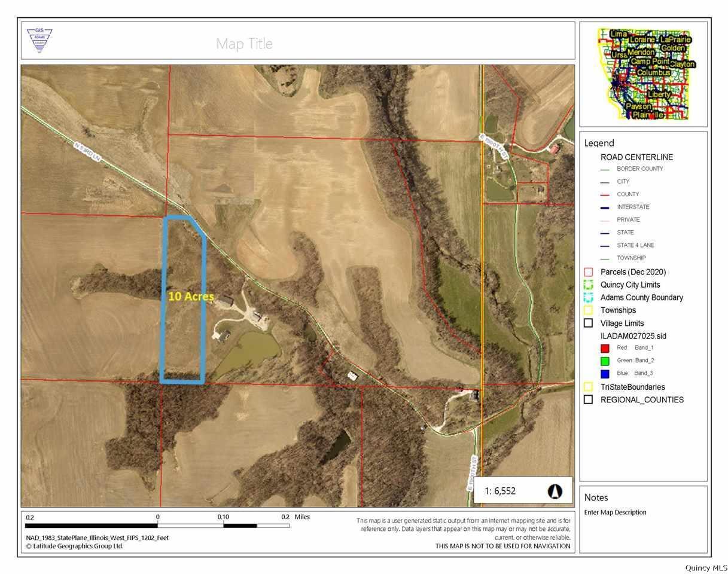Click the BORDER COUNTY road line symbol
The width and height of the screenshot is (728, 574).
pyautogui.click(x=605, y=169)
